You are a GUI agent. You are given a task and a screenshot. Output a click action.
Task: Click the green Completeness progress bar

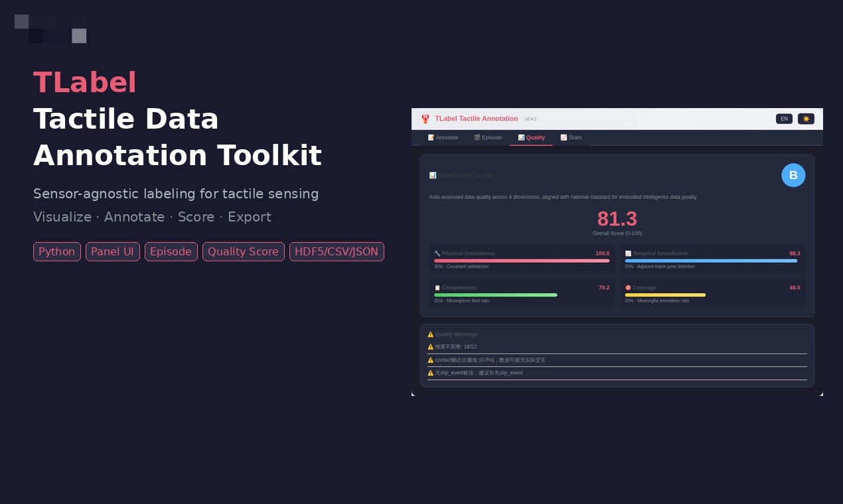click(x=496, y=295)
